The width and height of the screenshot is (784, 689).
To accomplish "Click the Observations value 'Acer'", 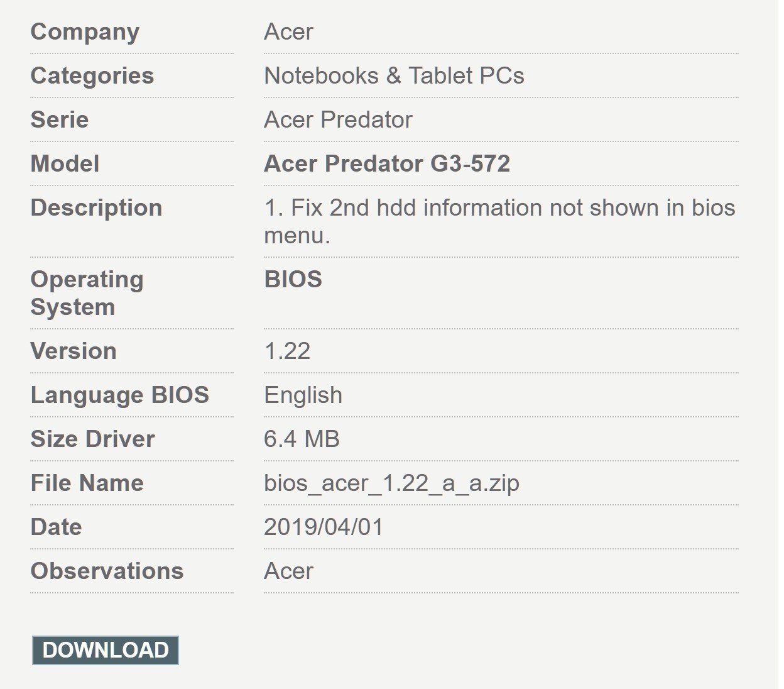I will click(x=288, y=571).
